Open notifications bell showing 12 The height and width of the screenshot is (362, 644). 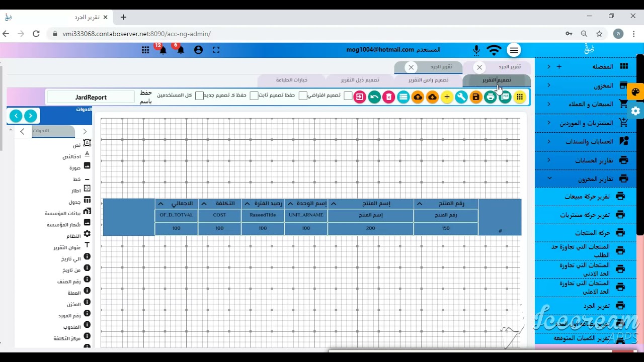point(163,50)
